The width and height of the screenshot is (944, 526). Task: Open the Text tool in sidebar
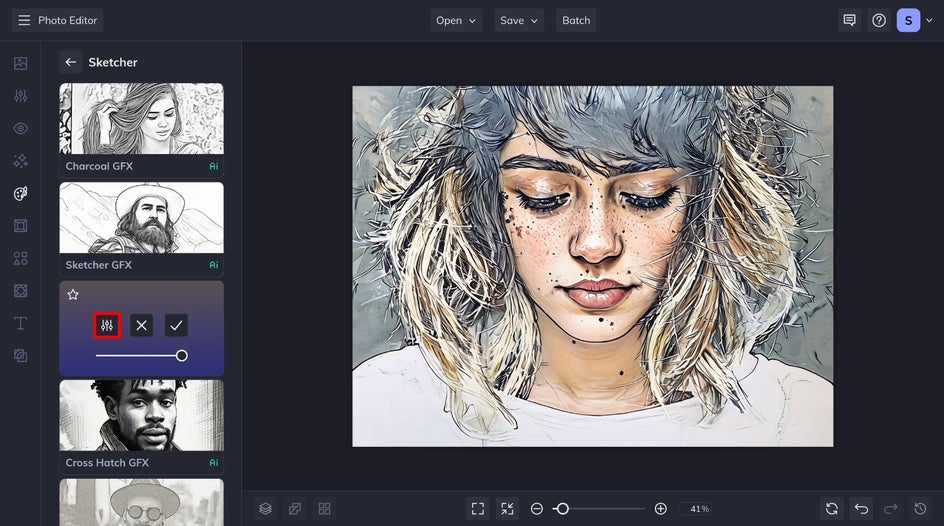pyautogui.click(x=20, y=323)
